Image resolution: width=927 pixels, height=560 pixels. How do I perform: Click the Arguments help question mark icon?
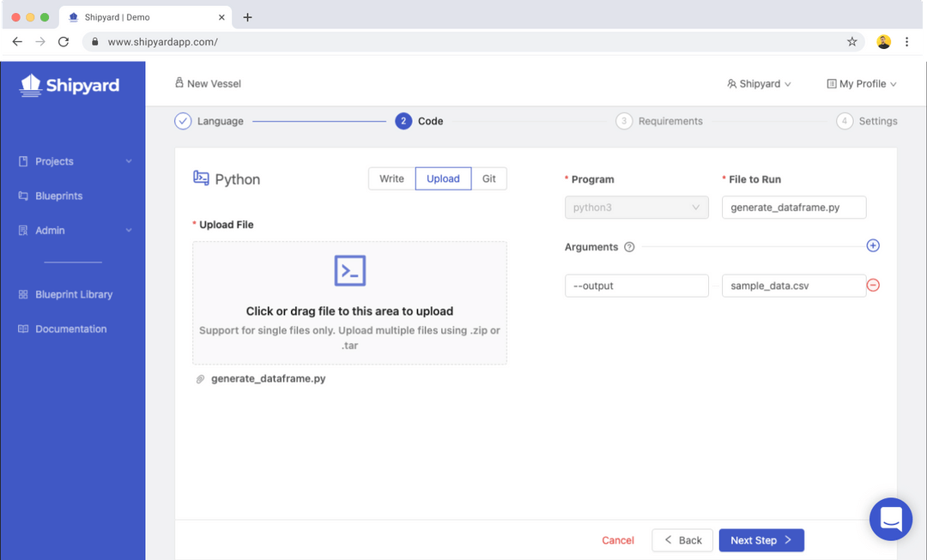coord(629,247)
